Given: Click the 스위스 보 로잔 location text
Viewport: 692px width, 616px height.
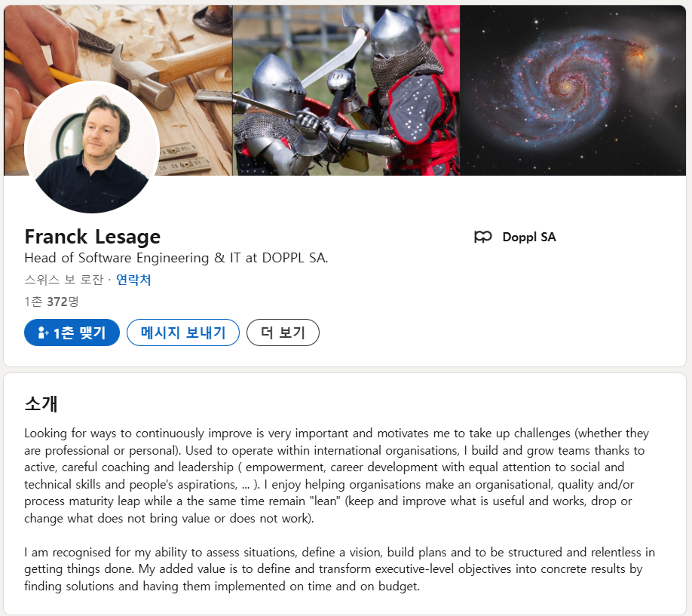Looking at the screenshot, I should pyautogui.click(x=63, y=280).
